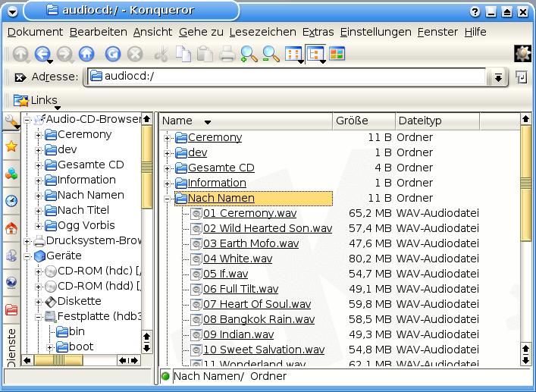Open the Home folder sidebar tab
Image resolution: width=536 pixels, height=392 pixels.
coord(11,228)
